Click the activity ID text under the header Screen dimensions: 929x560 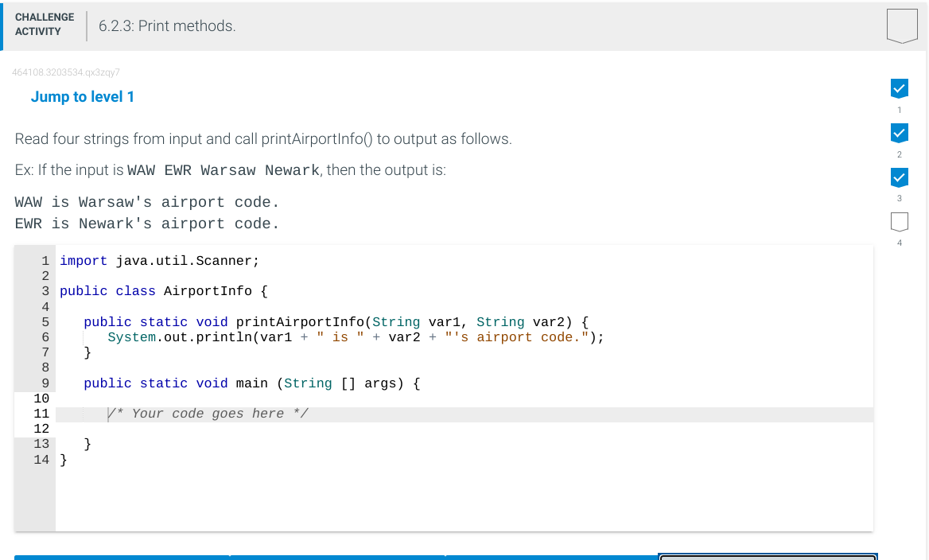click(x=66, y=72)
